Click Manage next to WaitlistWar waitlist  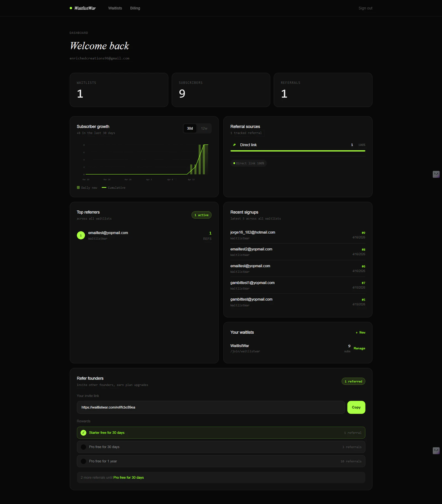pyautogui.click(x=359, y=348)
